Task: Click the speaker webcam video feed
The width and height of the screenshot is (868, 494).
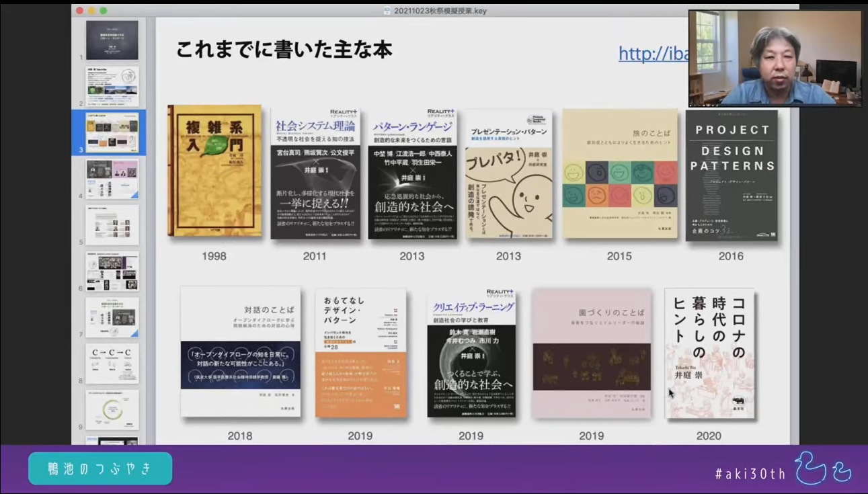Action: click(x=775, y=58)
